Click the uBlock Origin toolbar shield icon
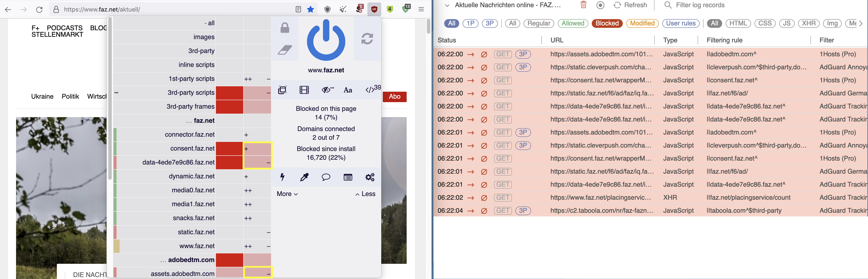Image resolution: width=868 pixels, height=279 pixels. tap(374, 9)
